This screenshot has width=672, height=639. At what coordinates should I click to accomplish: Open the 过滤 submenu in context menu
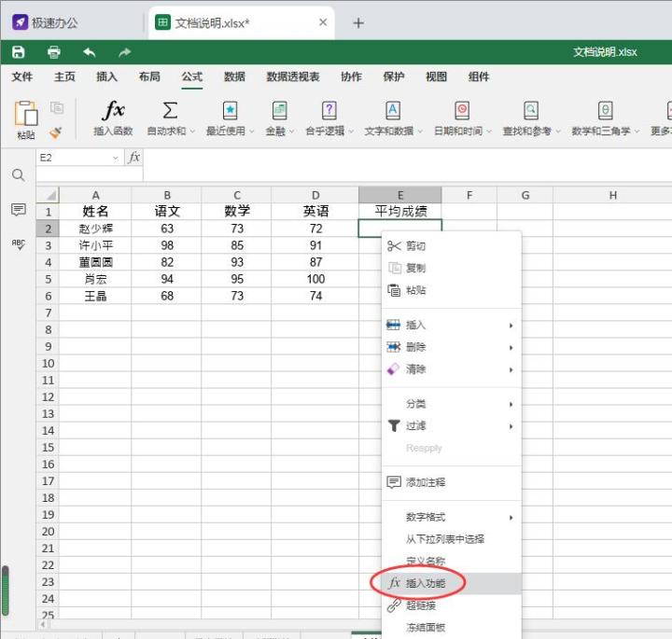pos(452,425)
